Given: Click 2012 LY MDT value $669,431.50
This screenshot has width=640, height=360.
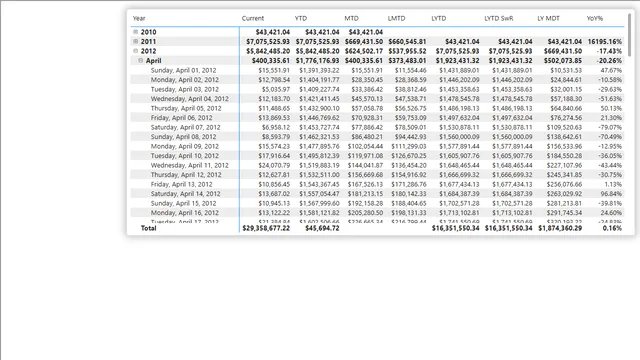Looking at the screenshot, I should tap(563, 51).
